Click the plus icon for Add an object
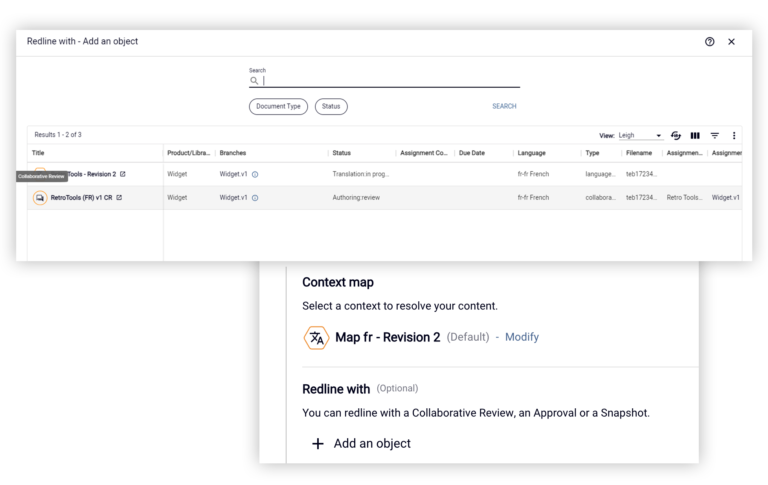The width and height of the screenshot is (768, 485). coord(318,444)
